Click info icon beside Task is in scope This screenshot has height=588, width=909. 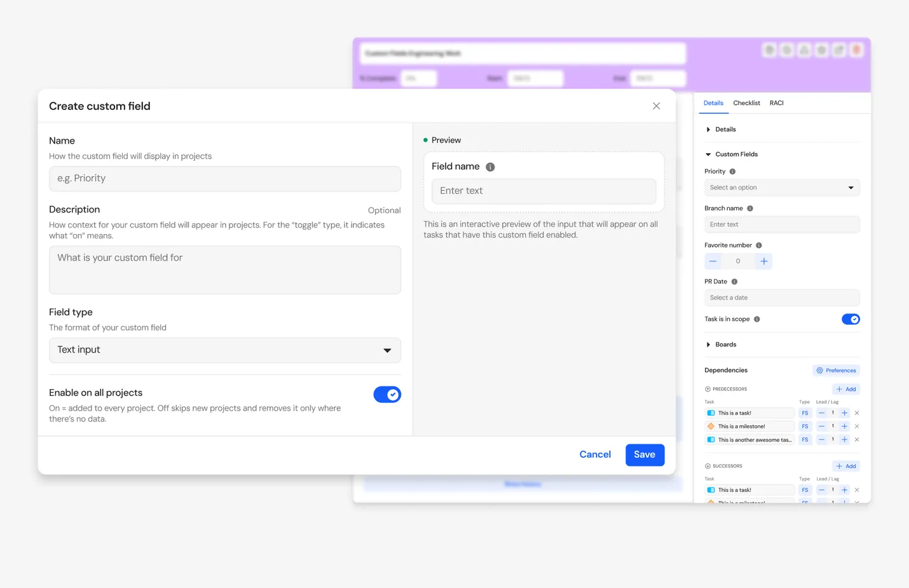757,319
